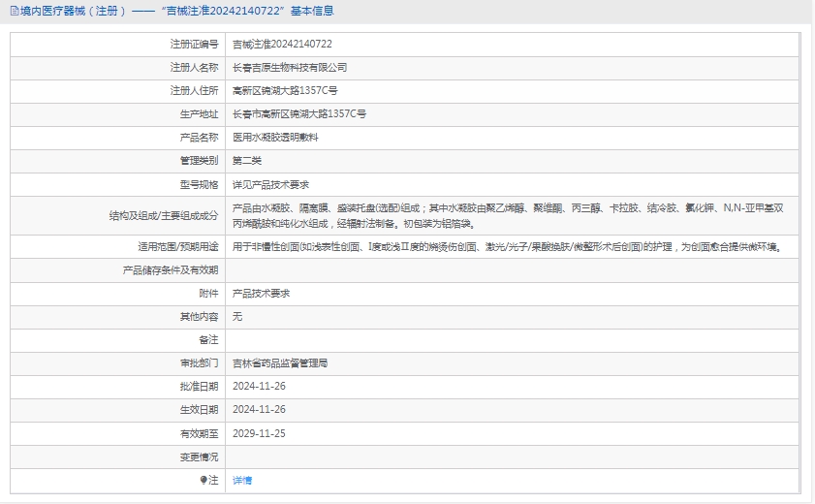815x504 pixels.
Task: Click the empty 产品储存条件及有效期 value cell
Action: pos(512,269)
